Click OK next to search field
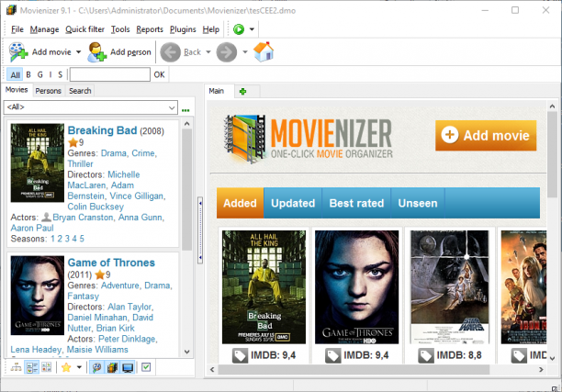Image resolution: width=562 pixels, height=392 pixels. point(159,74)
